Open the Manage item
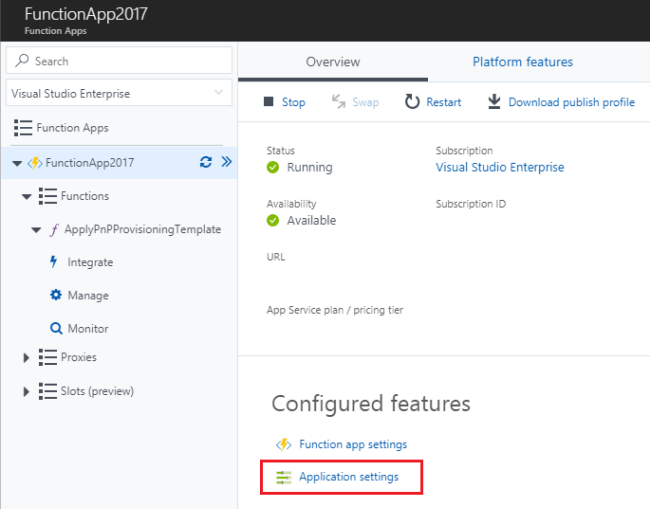The image size is (650, 509). click(88, 296)
